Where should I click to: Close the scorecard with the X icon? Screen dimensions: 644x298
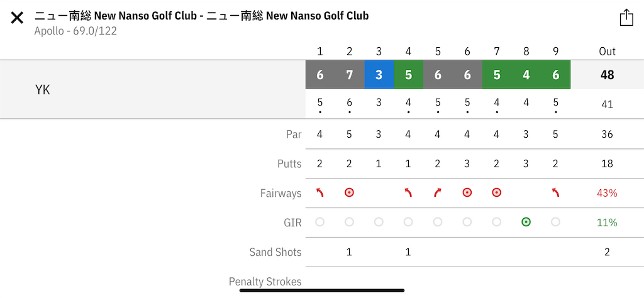pyautogui.click(x=17, y=18)
